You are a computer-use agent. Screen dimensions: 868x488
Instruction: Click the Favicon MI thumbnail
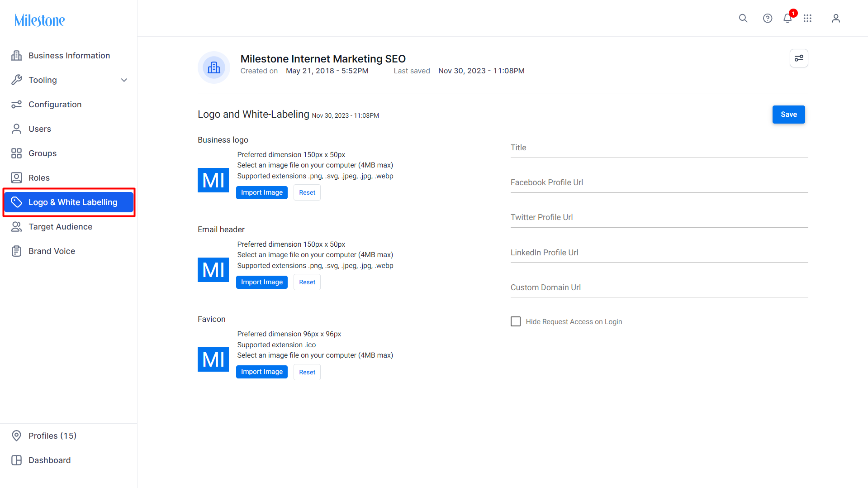pos(213,359)
